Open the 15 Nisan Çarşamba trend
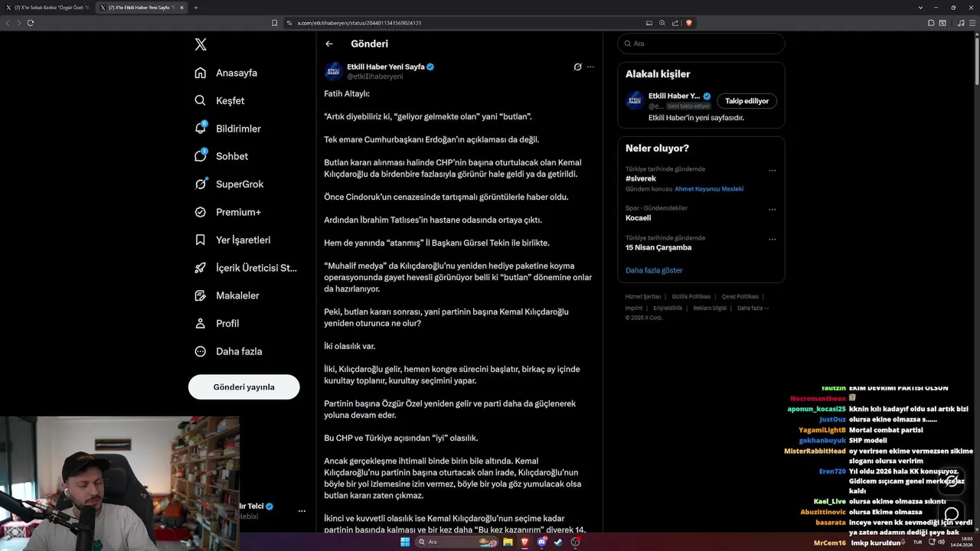980x551 pixels. (658, 247)
